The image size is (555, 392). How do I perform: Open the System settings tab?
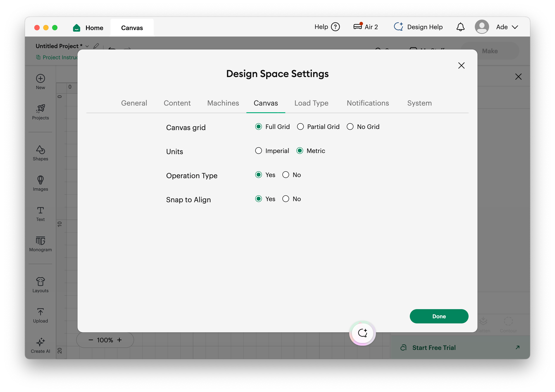(419, 103)
